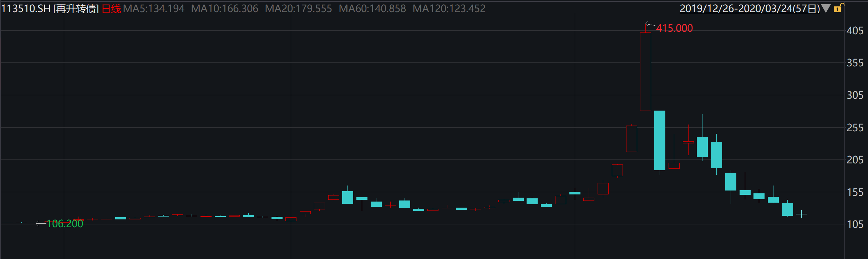
Task: Click the 106.200 low price marker
Action: pos(65,224)
